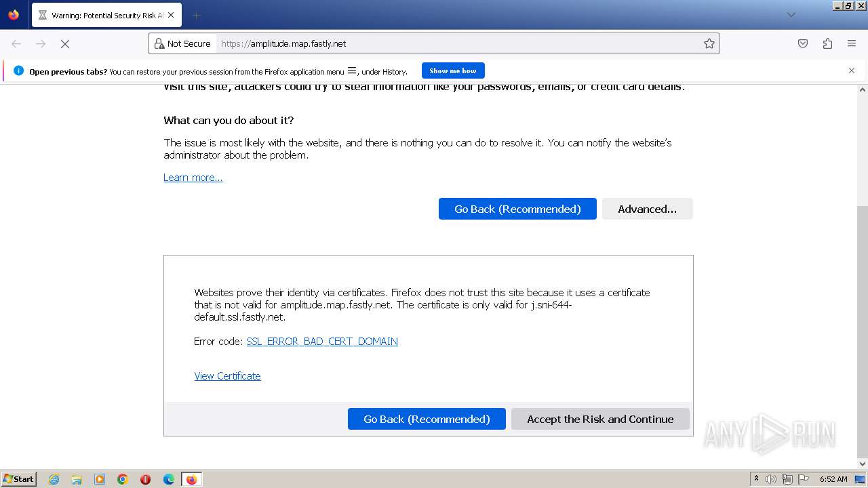
Task: Click Show me how button
Action: [453, 70]
